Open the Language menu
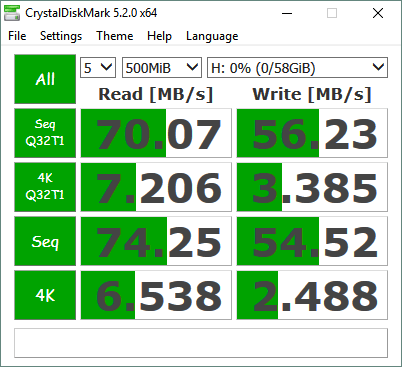Viewport: 402px width, 367px height. 212,36
